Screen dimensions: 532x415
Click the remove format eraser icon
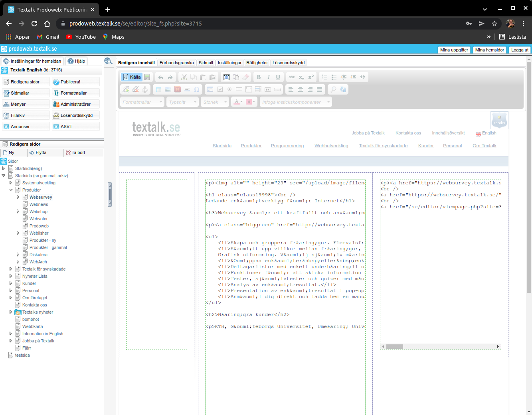[246, 77]
